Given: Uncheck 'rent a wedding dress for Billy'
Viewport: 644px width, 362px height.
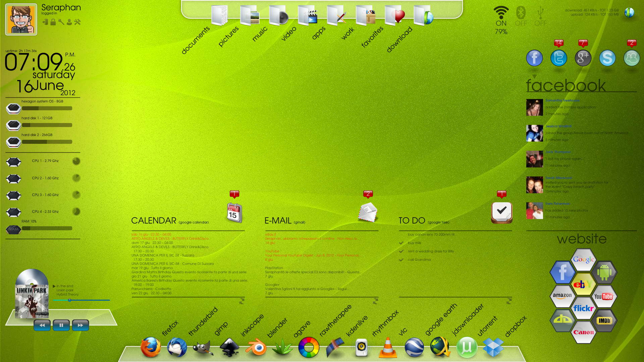Looking at the screenshot, I should 401,251.
